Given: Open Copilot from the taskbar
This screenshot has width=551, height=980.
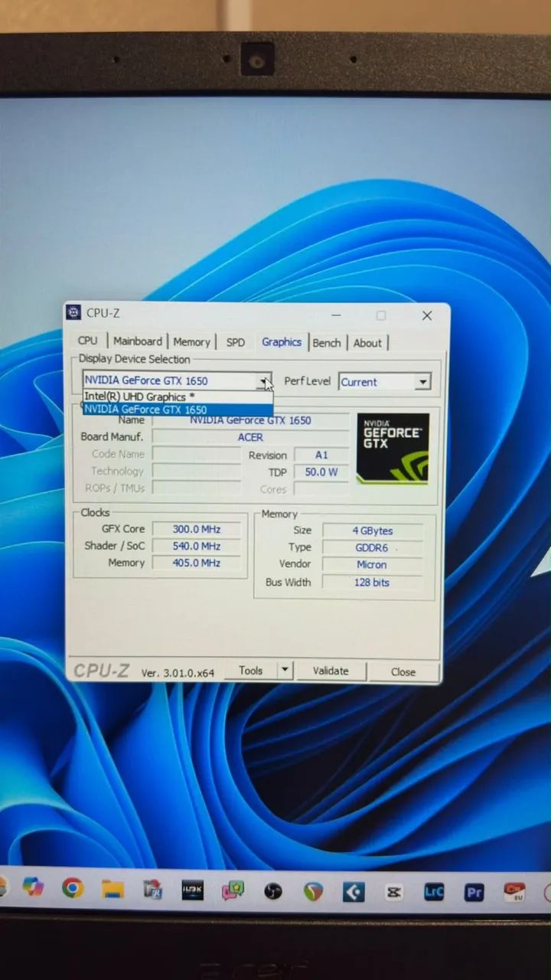Looking at the screenshot, I should tap(33, 887).
